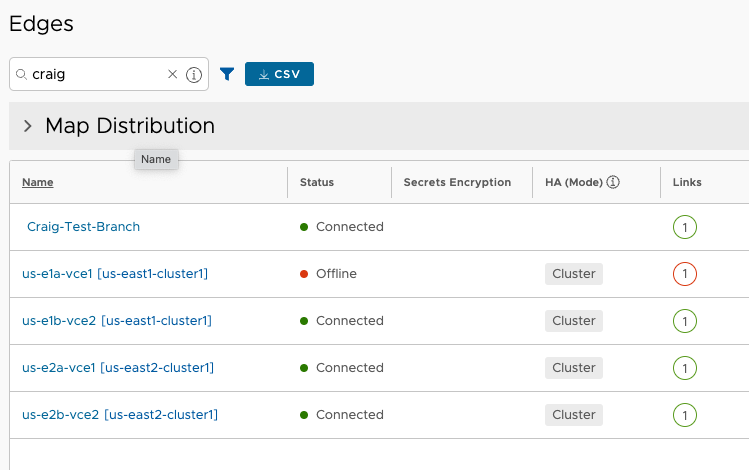
Task: Click the HA (Mode) info icon
Action: click(613, 182)
